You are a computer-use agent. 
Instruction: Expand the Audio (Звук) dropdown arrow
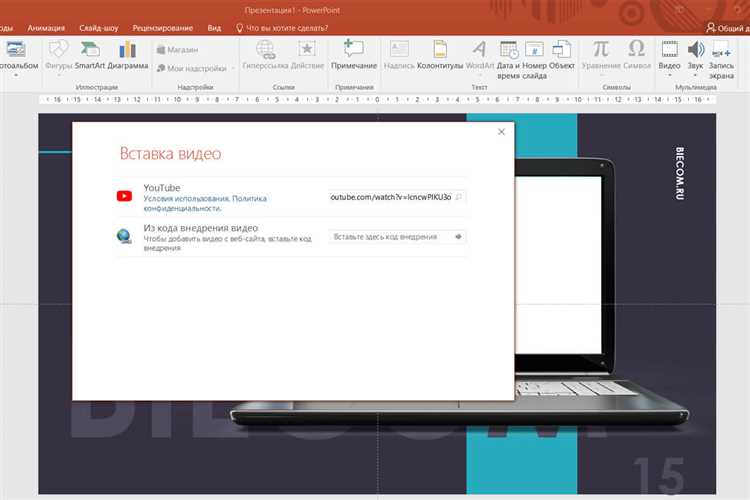tap(695, 75)
